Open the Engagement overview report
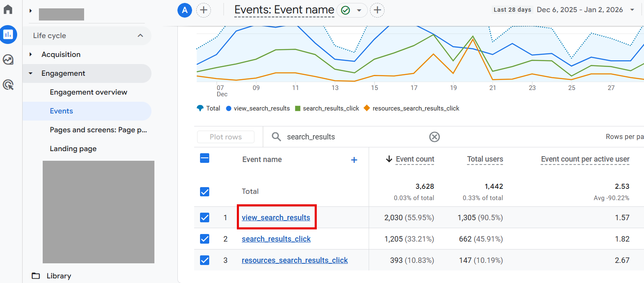This screenshot has height=283, width=644. (88, 92)
